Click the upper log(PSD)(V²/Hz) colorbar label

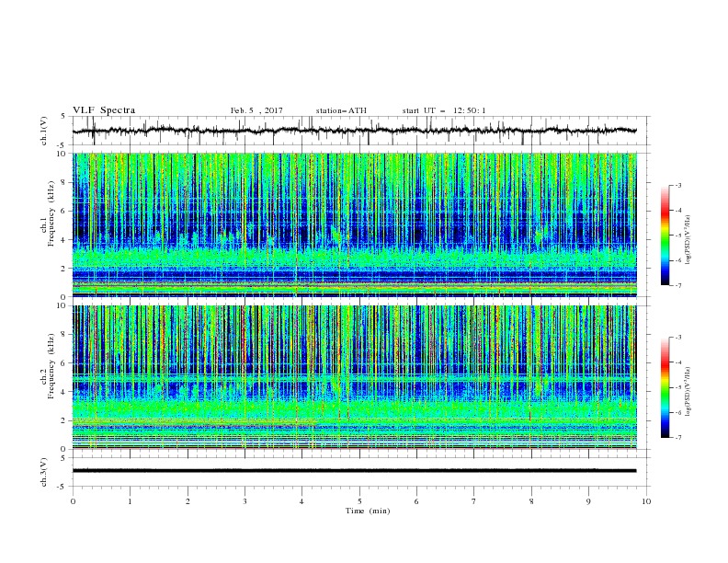688,240
